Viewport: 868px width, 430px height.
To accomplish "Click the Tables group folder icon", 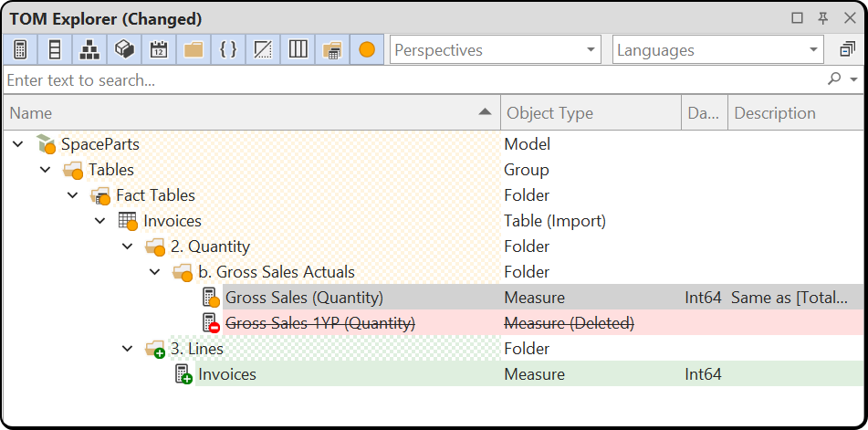I will point(73,170).
